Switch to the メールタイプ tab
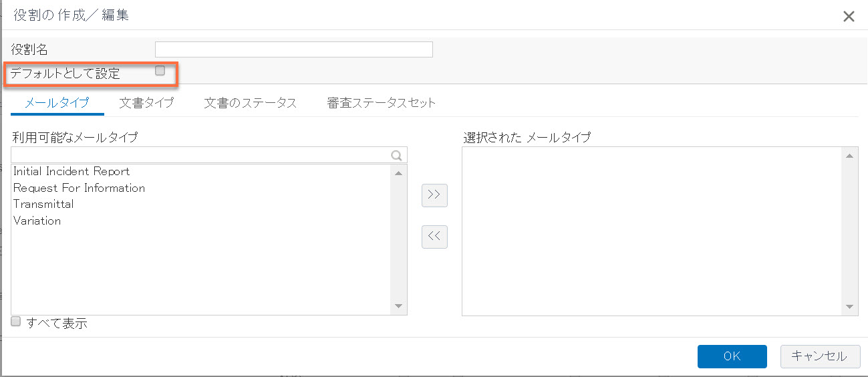868x377 pixels. [x=57, y=103]
